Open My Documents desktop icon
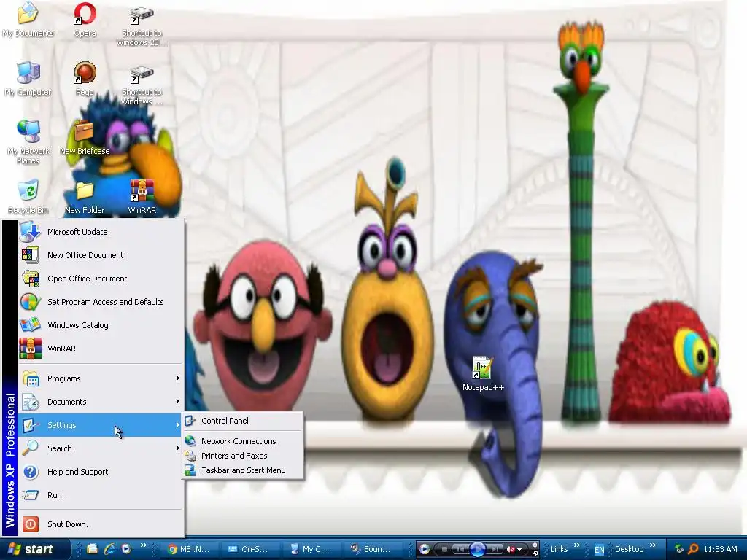 [x=28, y=20]
